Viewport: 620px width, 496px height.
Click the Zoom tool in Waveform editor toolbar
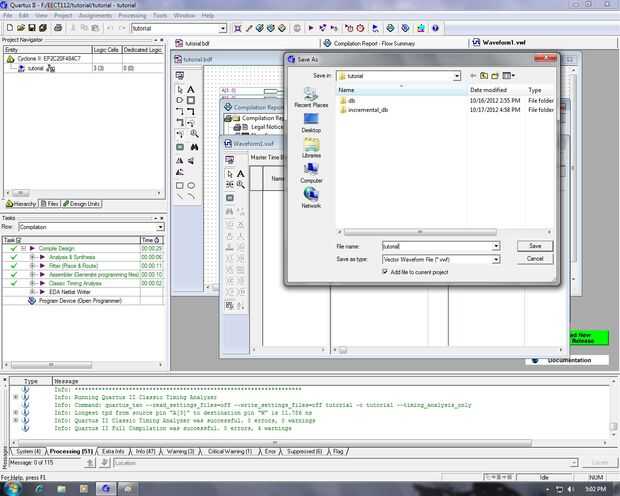tap(240, 184)
